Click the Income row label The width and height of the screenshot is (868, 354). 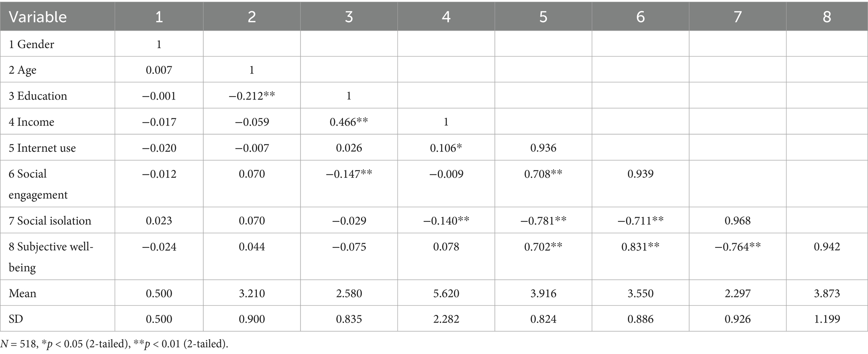click(x=31, y=122)
